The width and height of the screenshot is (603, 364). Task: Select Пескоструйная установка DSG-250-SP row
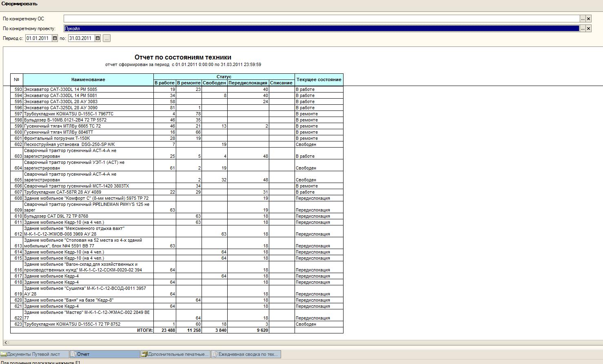click(177, 144)
